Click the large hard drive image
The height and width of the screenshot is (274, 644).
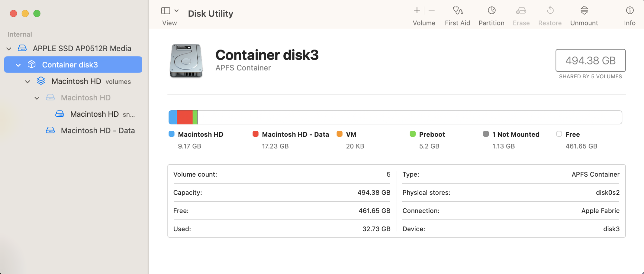point(186,61)
